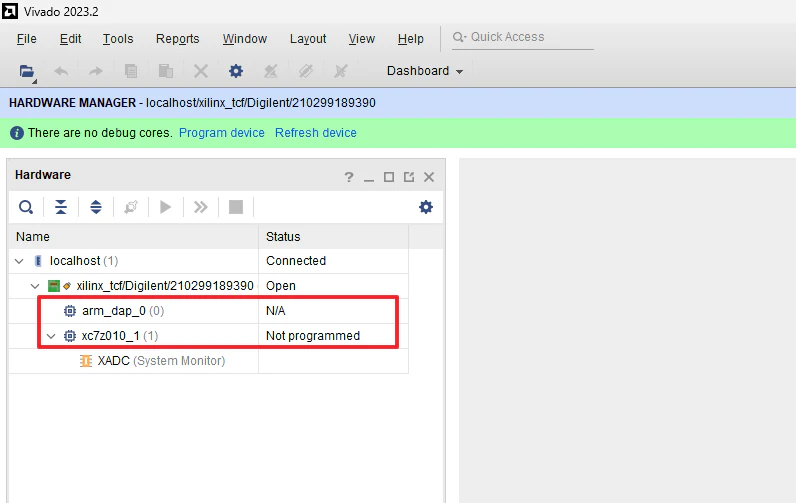
Task: Click the Run trigger immediate double-arrow icon
Action: point(201,207)
